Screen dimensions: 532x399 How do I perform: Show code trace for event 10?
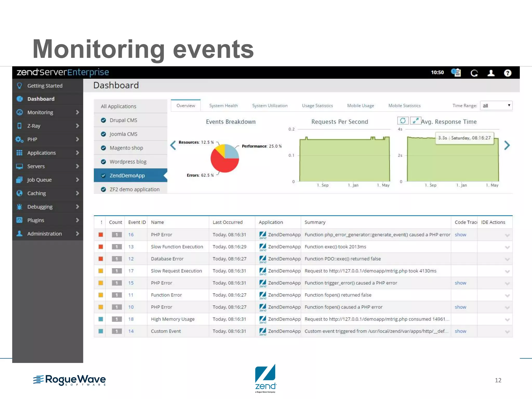coord(460,307)
